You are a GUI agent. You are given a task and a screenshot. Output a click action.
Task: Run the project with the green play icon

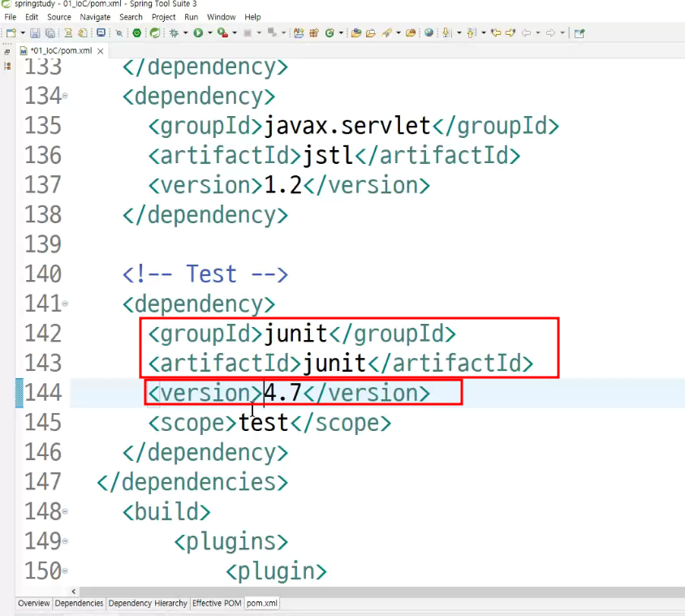(198, 32)
